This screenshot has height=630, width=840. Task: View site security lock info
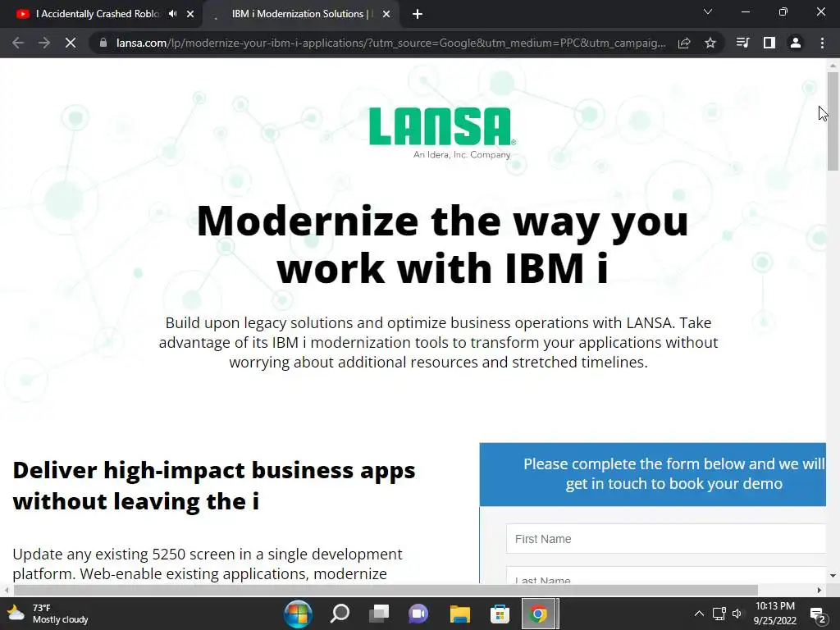[x=103, y=43]
